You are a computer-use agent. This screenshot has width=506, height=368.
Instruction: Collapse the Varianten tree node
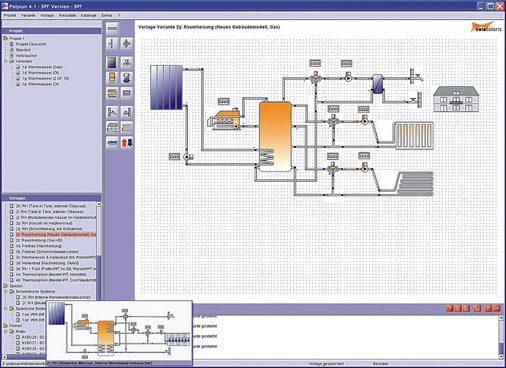pyautogui.click(x=6, y=61)
